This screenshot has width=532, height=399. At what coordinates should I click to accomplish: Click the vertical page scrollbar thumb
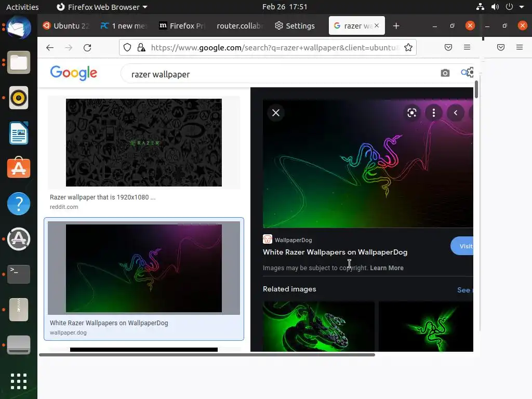pos(476,89)
